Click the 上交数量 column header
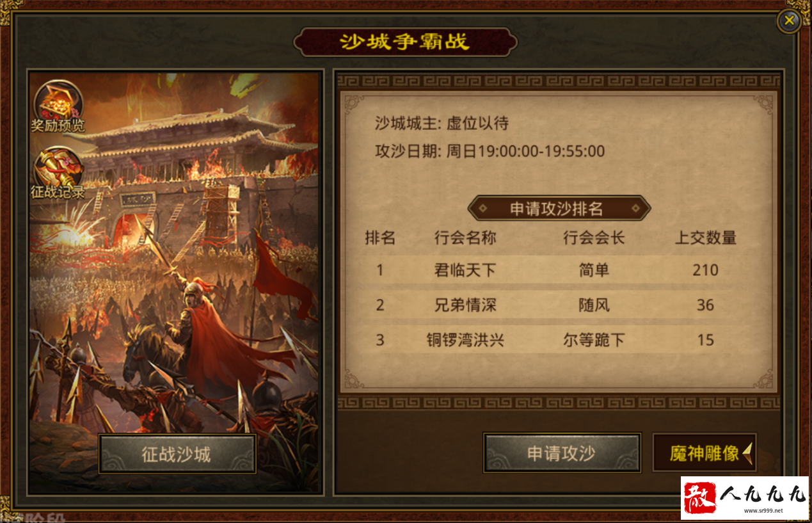The width and height of the screenshot is (812, 523). [x=706, y=238]
